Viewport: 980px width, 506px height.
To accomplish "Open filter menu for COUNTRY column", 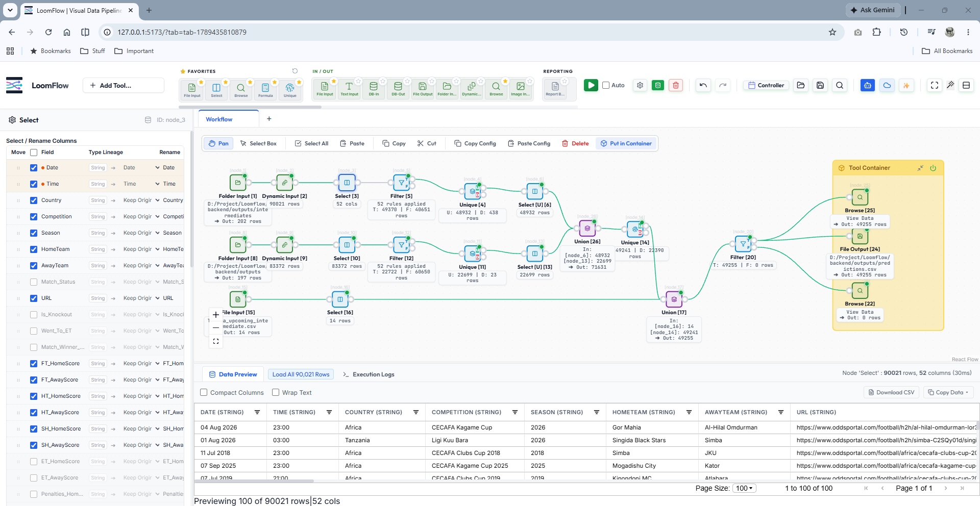I will click(x=416, y=412).
